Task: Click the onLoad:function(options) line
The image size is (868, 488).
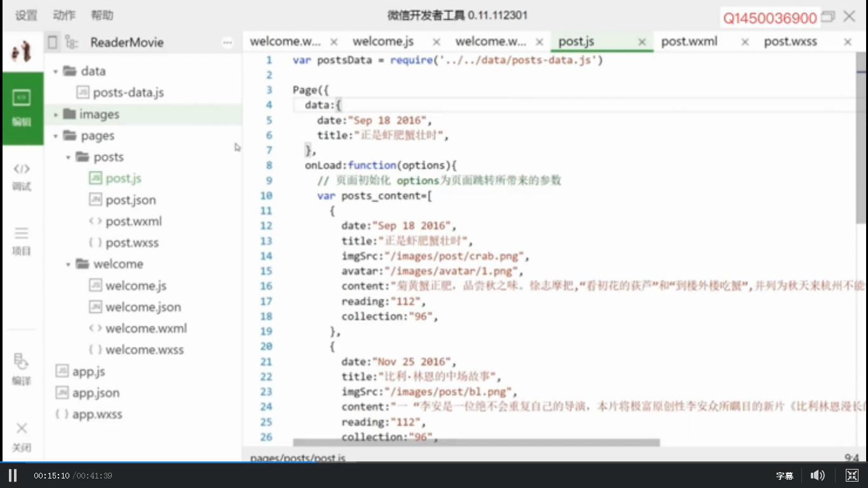Action: click(x=381, y=166)
